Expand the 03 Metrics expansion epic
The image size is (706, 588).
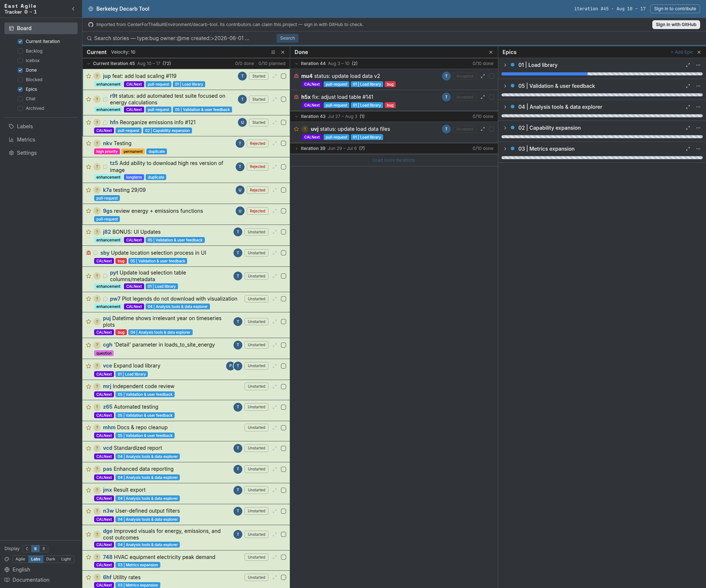click(505, 149)
